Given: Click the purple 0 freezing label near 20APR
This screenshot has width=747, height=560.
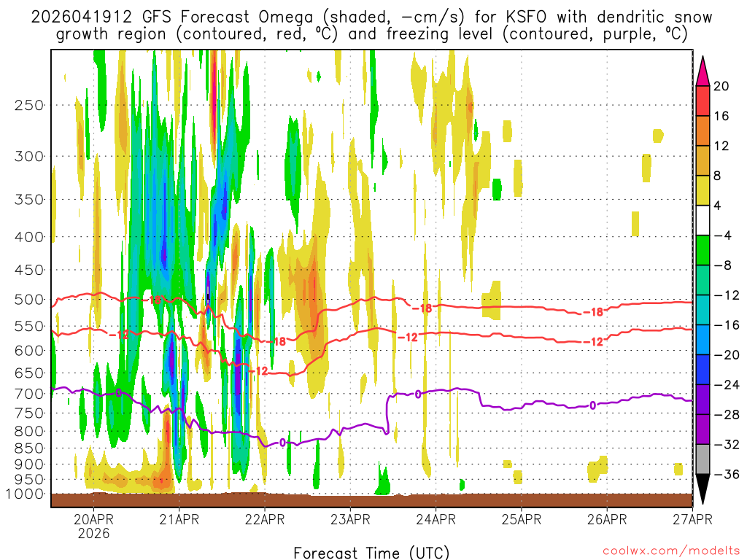Looking at the screenshot, I should (x=119, y=393).
